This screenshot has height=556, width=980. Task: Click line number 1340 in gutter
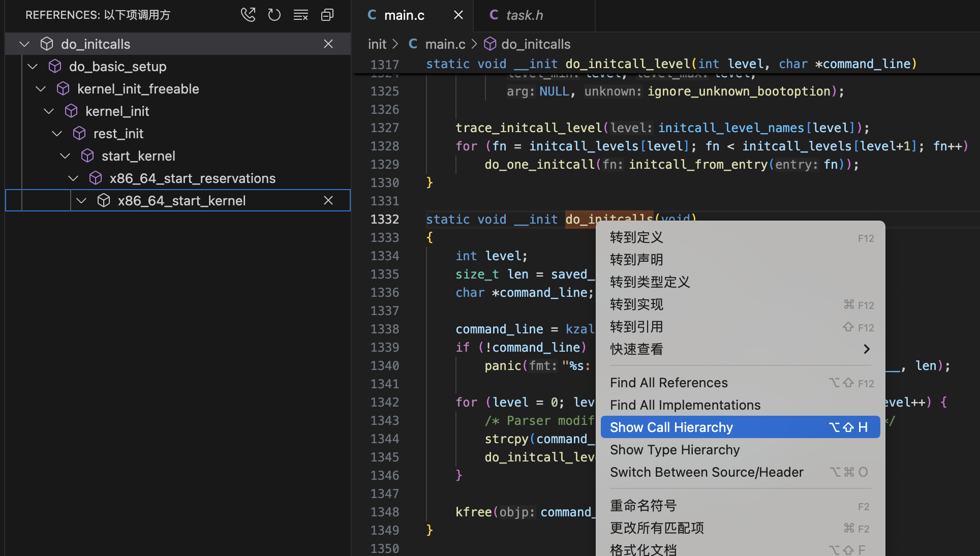[x=385, y=365]
